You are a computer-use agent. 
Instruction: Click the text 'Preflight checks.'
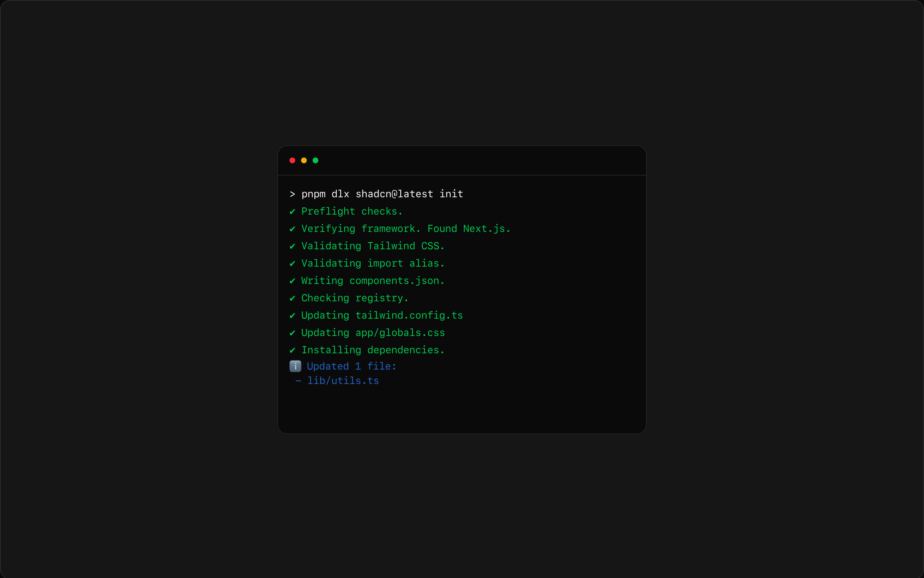click(x=352, y=211)
